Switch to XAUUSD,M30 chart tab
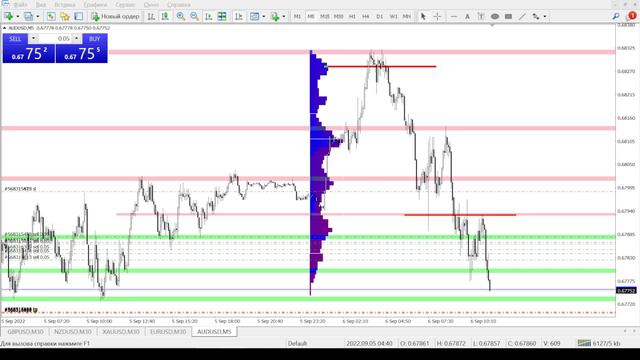The image size is (640, 360). (x=121, y=332)
